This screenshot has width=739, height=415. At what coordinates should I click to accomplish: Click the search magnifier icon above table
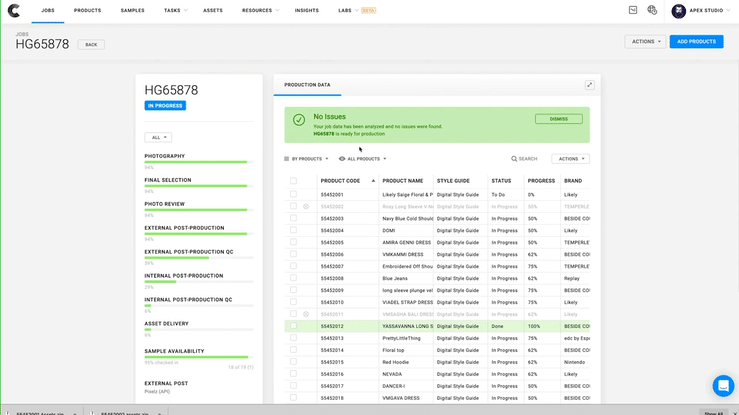coord(514,159)
